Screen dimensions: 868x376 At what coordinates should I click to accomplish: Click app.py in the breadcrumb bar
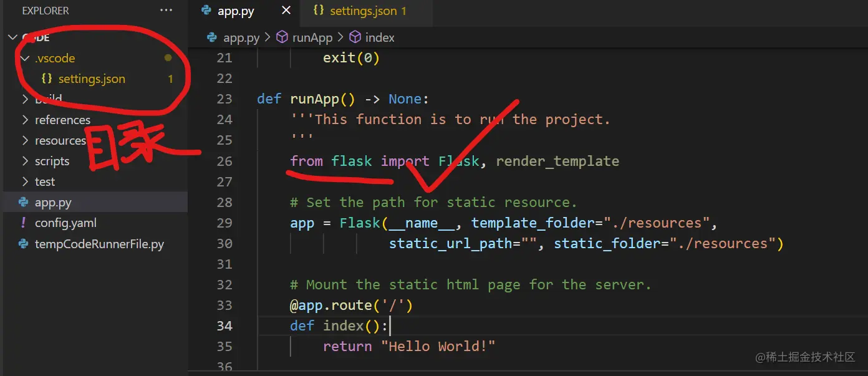[241, 37]
